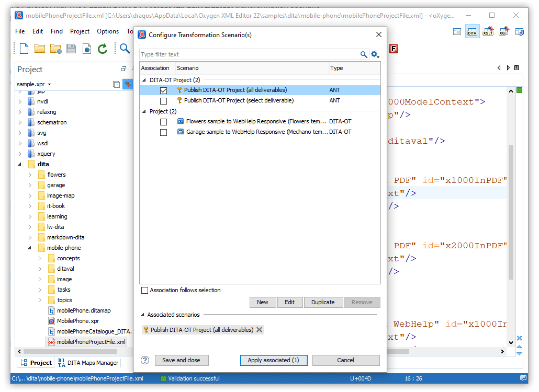Switch to the XSLT debugger perspective
The image size is (539, 392).
pos(488,31)
